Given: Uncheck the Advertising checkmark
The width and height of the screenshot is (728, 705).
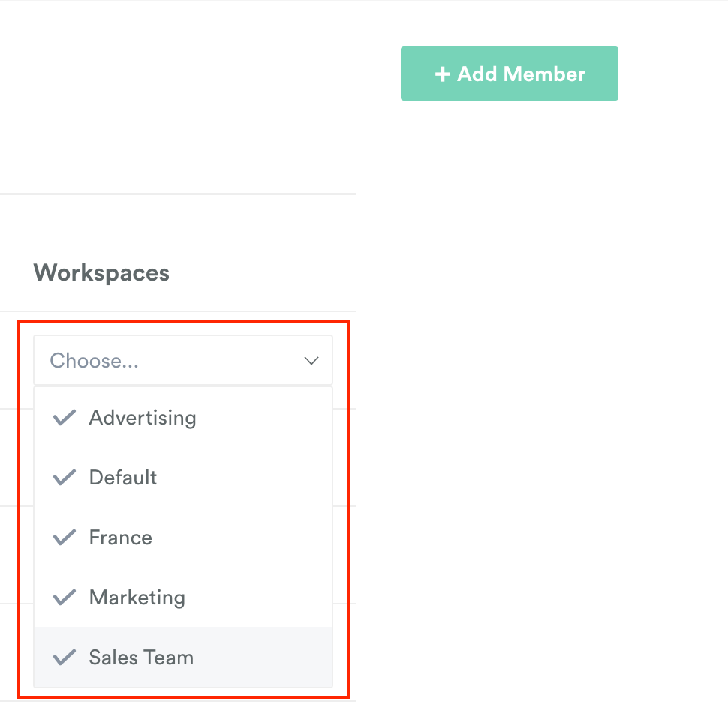Looking at the screenshot, I should pyautogui.click(x=64, y=418).
